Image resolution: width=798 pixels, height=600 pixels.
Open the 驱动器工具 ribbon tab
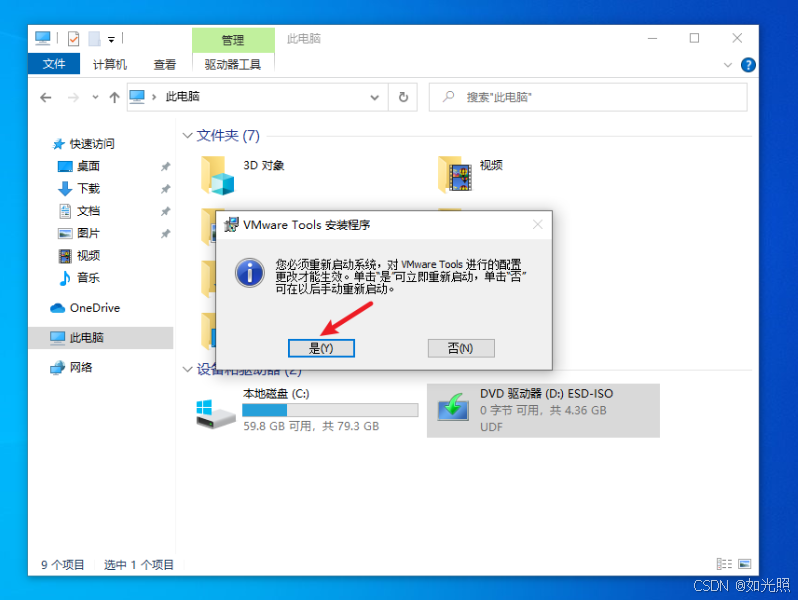[233, 64]
